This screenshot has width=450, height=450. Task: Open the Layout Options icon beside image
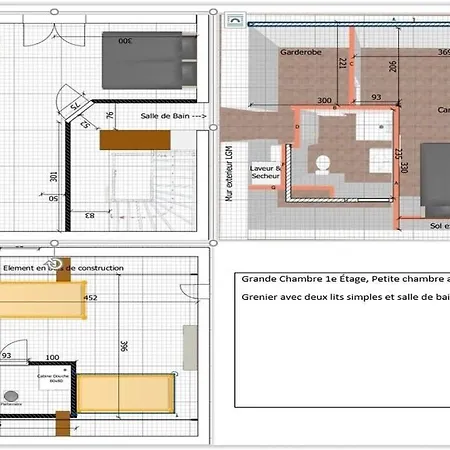pos(235,21)
